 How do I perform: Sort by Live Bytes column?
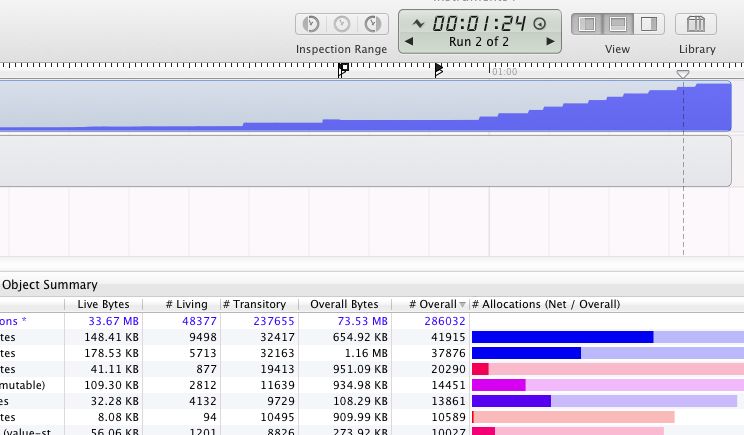tap(103, 304)
